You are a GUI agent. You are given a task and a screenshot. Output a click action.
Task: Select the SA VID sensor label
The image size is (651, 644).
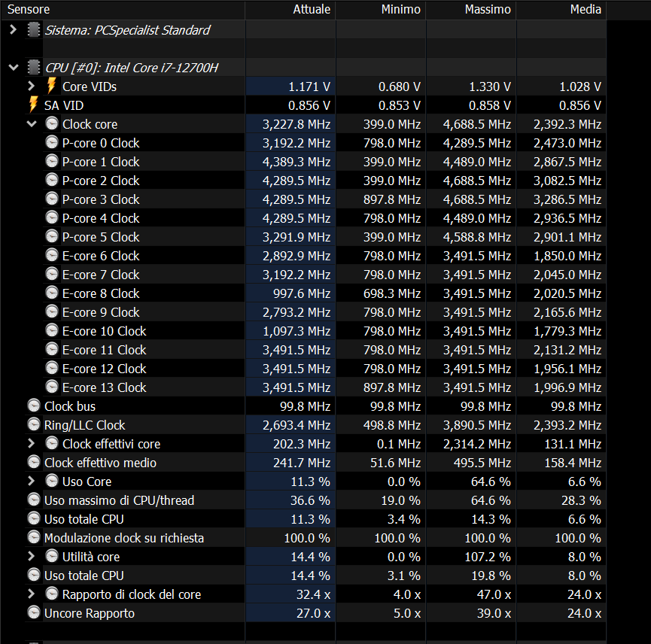pos(64,105)
